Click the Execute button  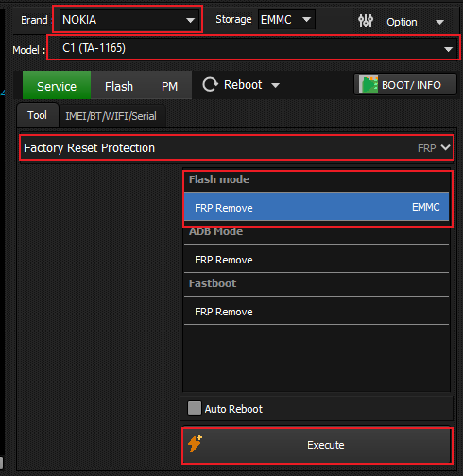pos(317,445)
